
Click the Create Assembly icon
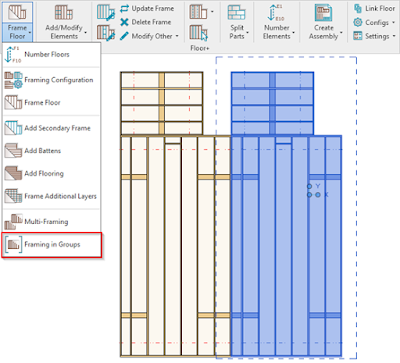[323, 13]
